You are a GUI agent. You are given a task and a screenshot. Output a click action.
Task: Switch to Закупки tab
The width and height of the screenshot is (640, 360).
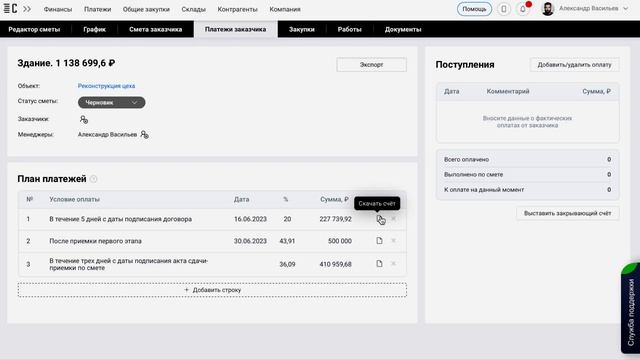(x=302, y=29)
